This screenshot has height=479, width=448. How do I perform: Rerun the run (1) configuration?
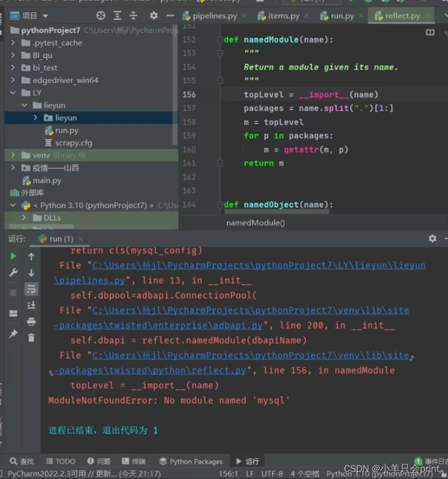pos(12,255)
